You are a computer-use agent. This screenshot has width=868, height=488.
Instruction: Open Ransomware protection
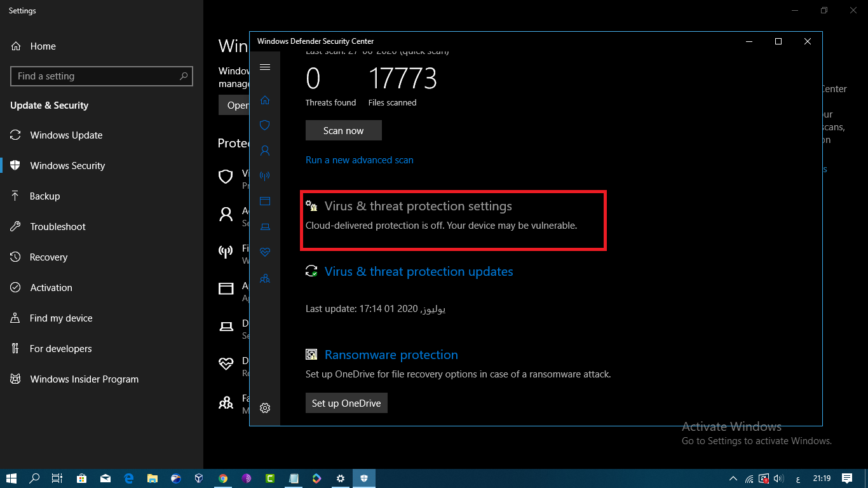pos(391,355)
